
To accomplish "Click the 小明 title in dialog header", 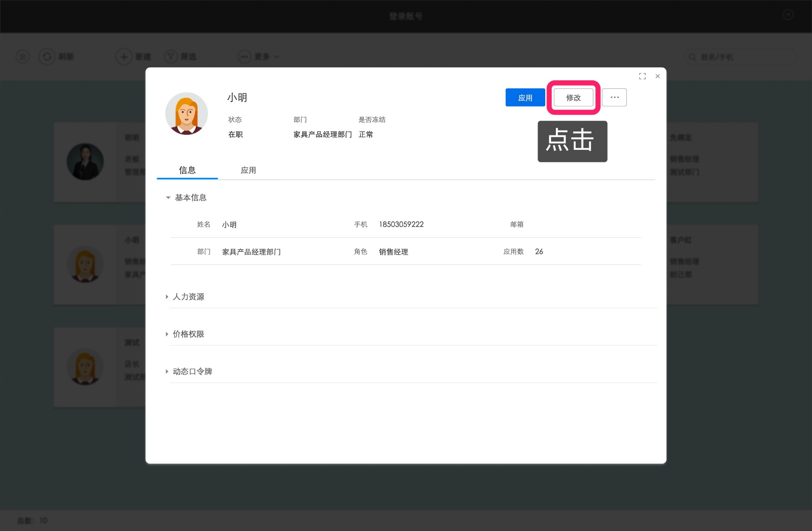I will point(237,97).
